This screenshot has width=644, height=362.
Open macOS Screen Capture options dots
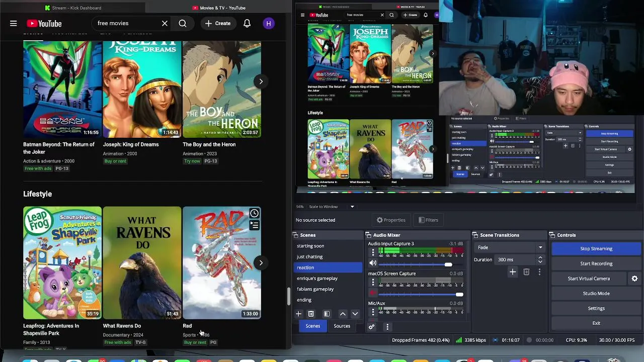pos(373,282)
